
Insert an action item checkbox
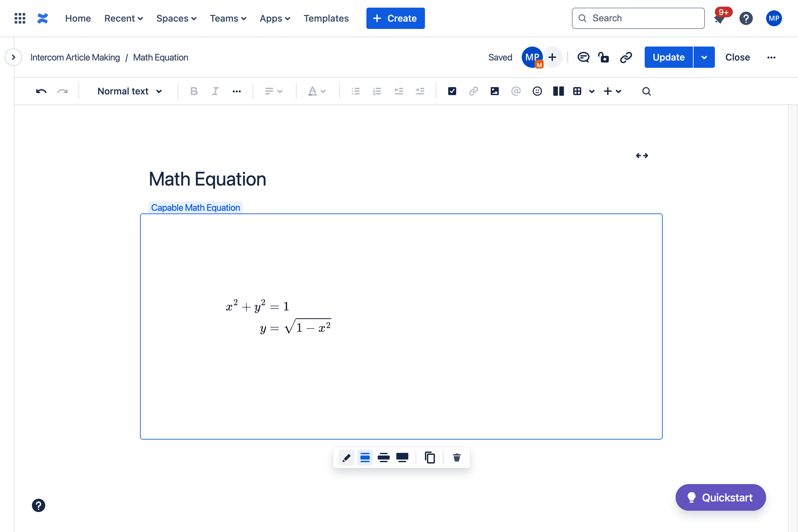[x=452, y=91]
